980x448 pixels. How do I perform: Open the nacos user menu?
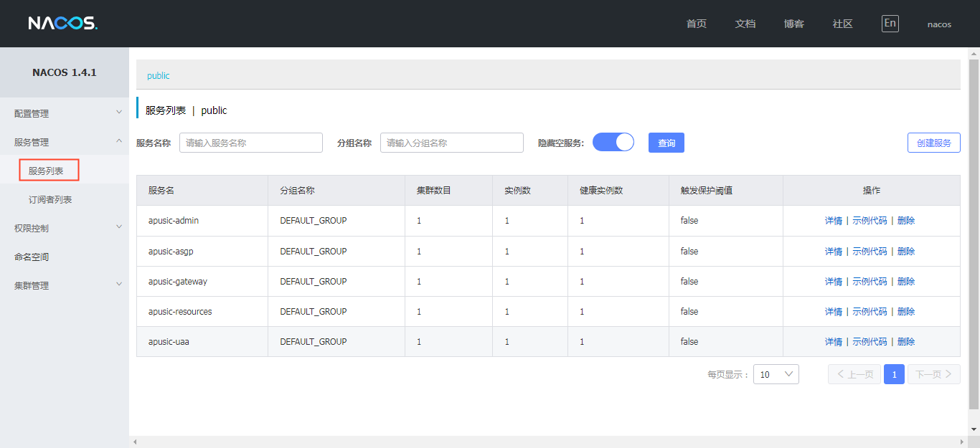click(x=939, y=24)
